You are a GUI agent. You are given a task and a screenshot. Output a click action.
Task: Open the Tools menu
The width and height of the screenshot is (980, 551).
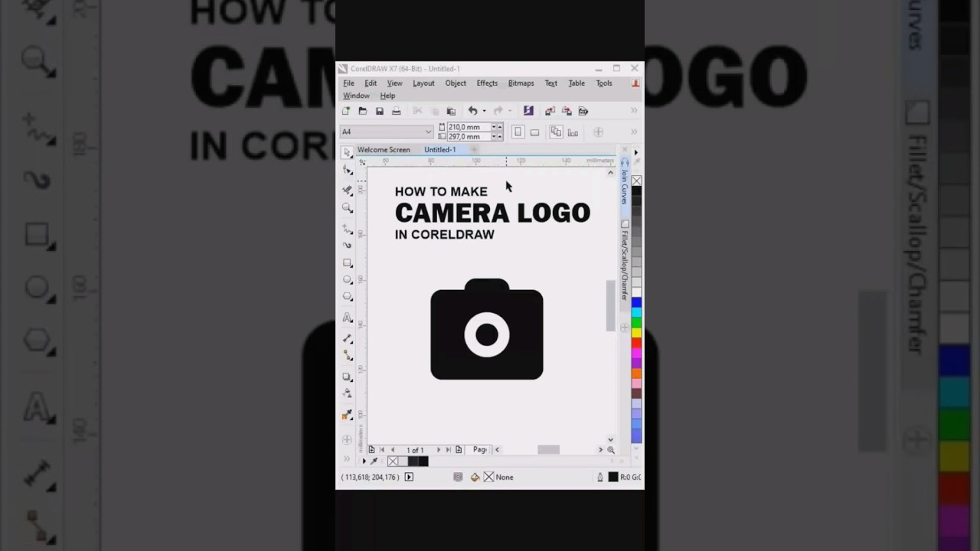(x=604, y=83)
